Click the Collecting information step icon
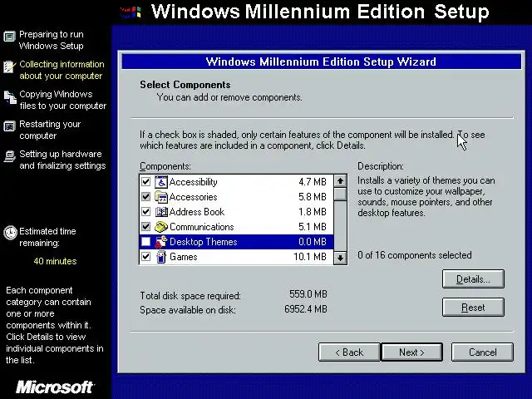 [9, 66]
